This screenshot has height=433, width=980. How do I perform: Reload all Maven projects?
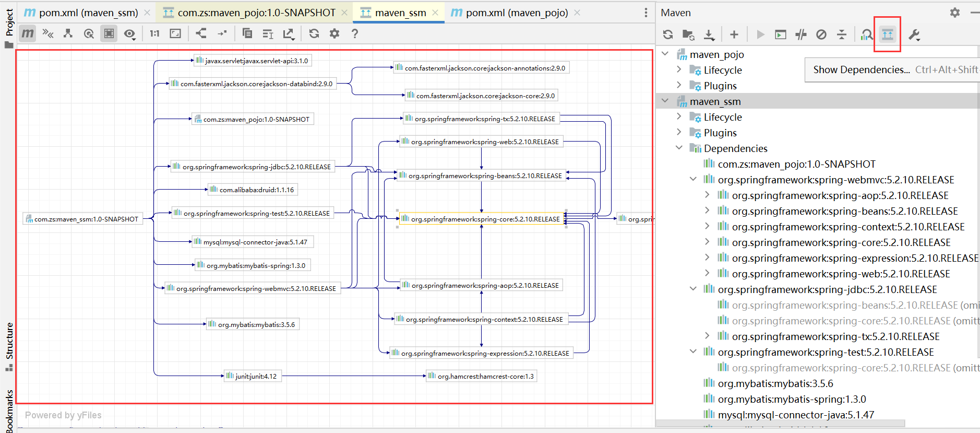click(668, 34)
